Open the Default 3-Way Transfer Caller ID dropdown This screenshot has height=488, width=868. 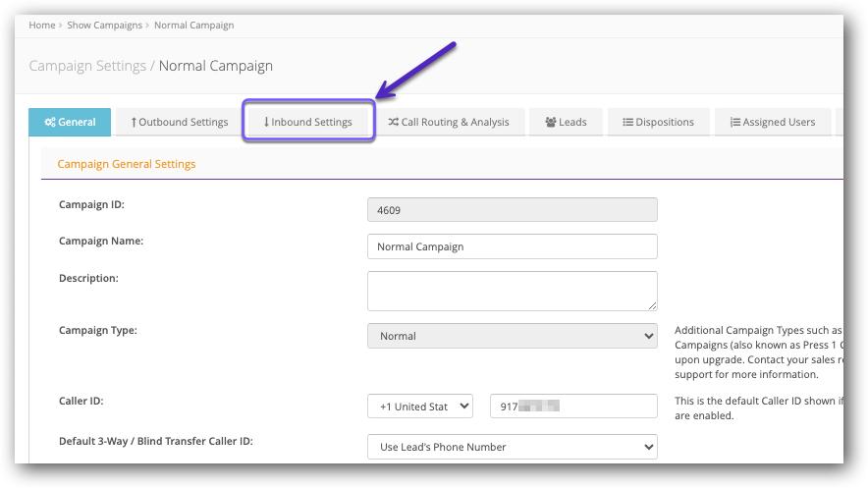click(x=512, y=447)
